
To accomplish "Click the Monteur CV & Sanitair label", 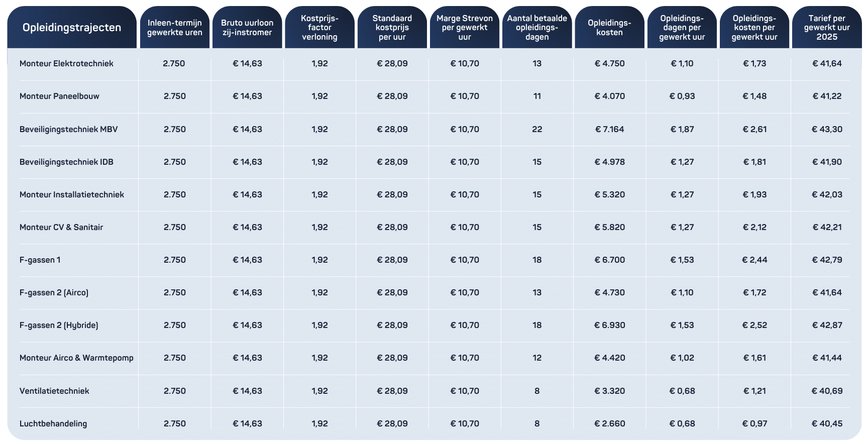I will (61, 228).
